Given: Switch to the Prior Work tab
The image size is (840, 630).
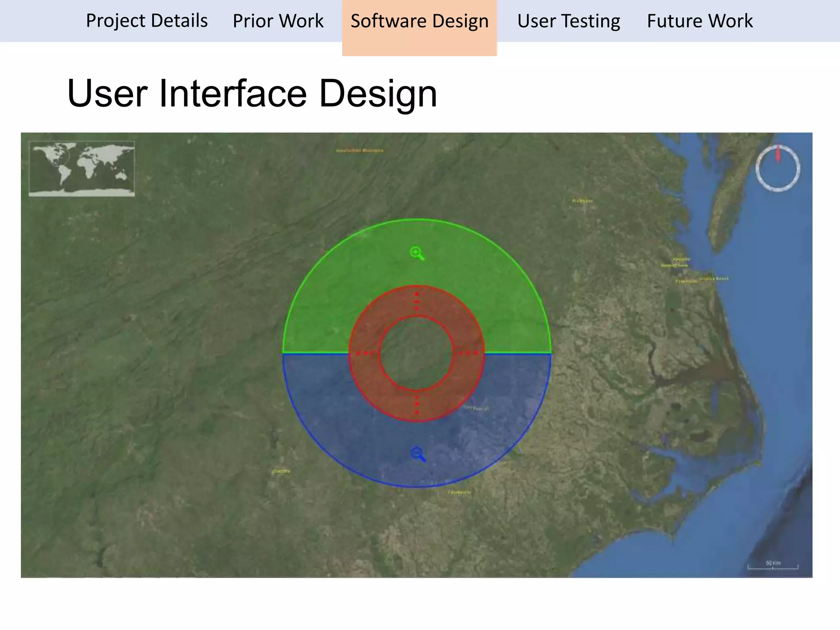Looking at the screenshot, I should coord(278,21).
